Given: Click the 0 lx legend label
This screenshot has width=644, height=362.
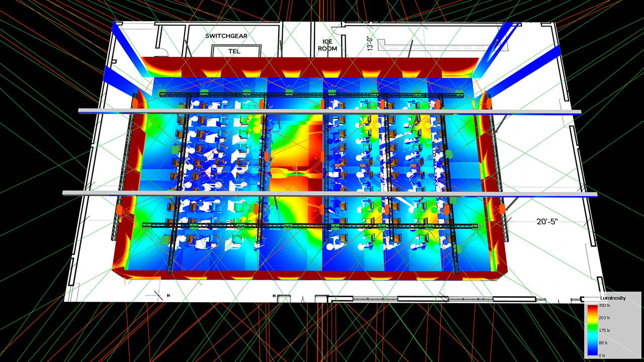Looking at the screenshot, I should (602, 355).
